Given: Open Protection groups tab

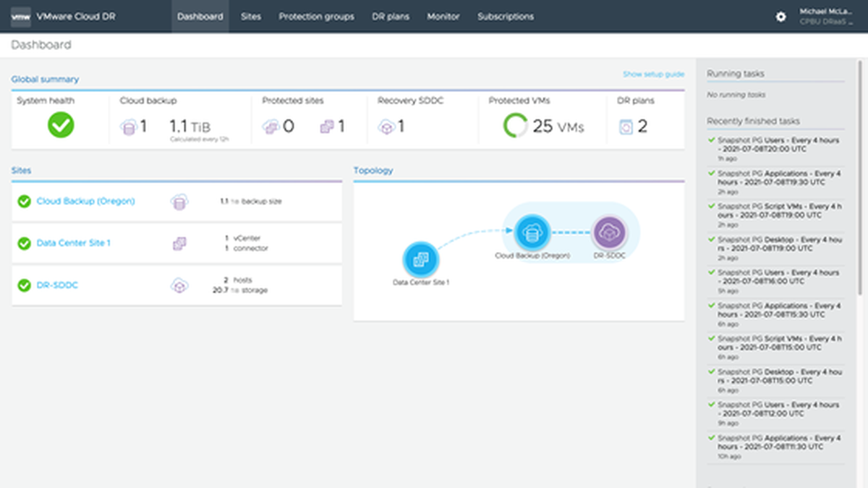Looking at the screenshot, I should tap(317, 17).
